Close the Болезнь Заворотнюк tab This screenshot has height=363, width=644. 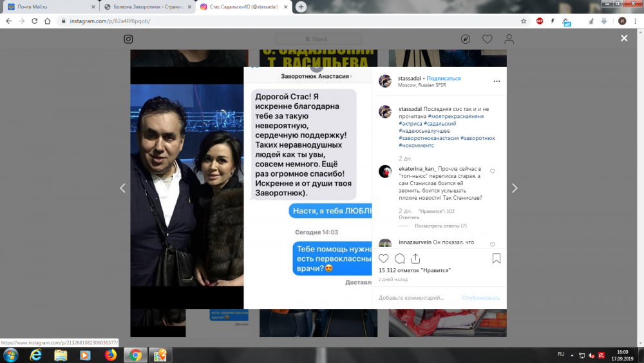189,7
